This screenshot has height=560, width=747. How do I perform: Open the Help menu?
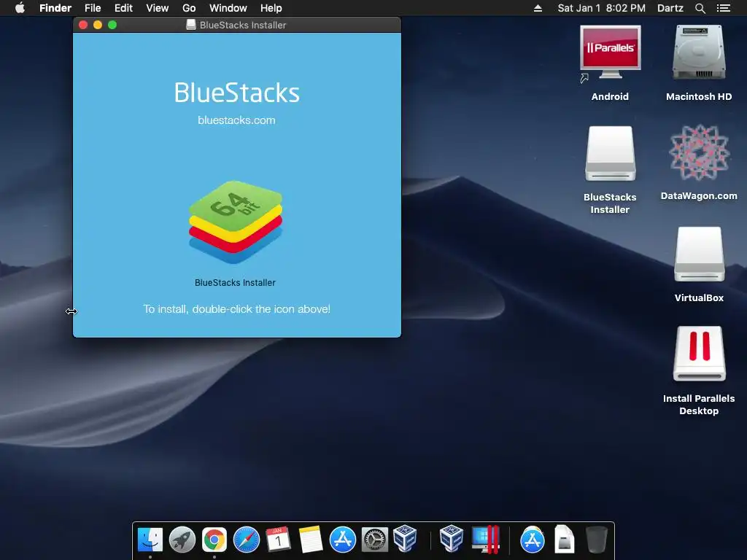tap(271, 8)
